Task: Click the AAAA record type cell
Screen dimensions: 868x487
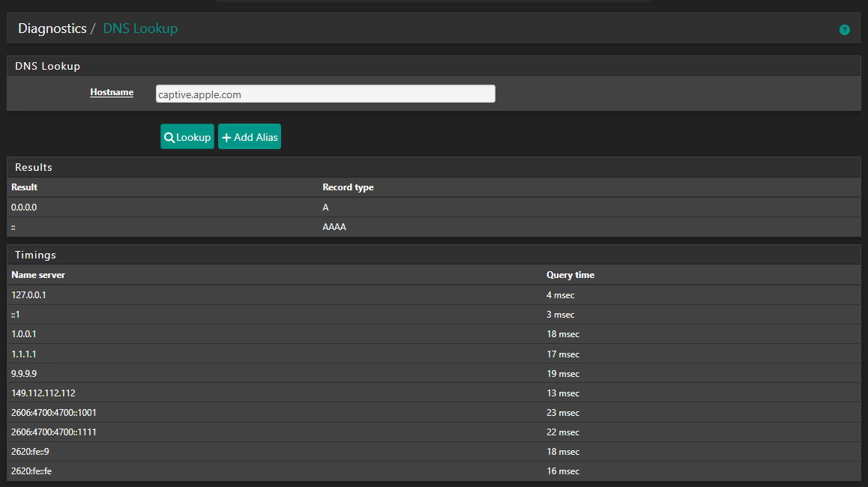Action: pyautogui.click(x=334, y=227)
